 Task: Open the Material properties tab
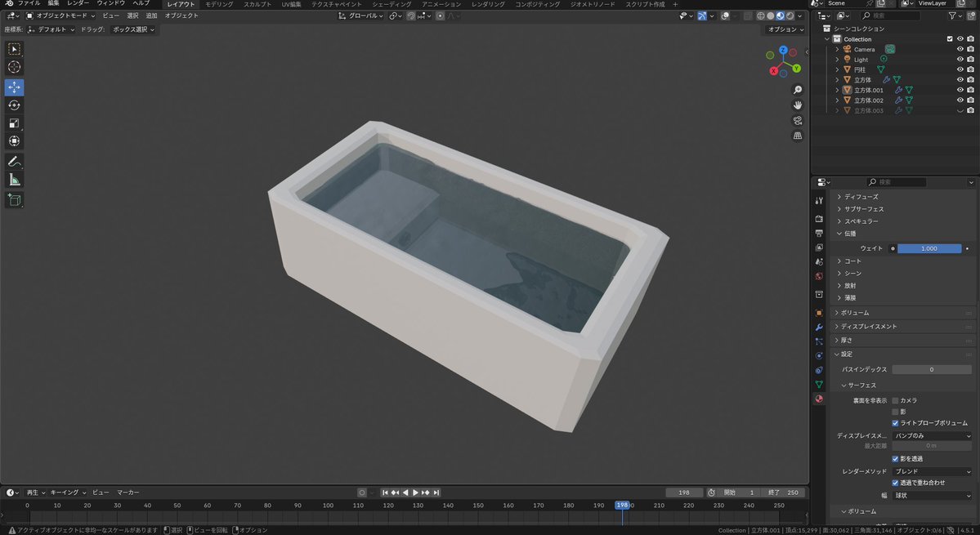[x=819, y=399]
